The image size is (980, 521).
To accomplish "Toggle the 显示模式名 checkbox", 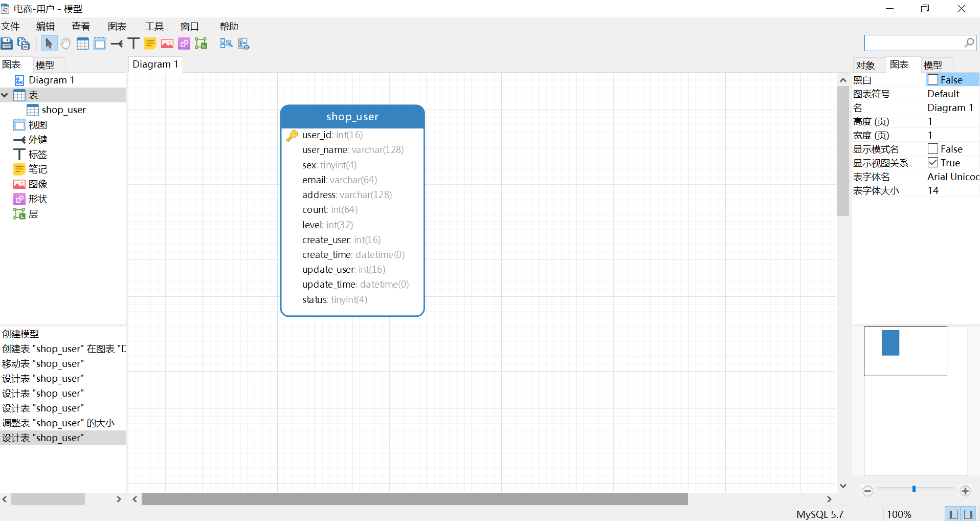I will [933, 149].
